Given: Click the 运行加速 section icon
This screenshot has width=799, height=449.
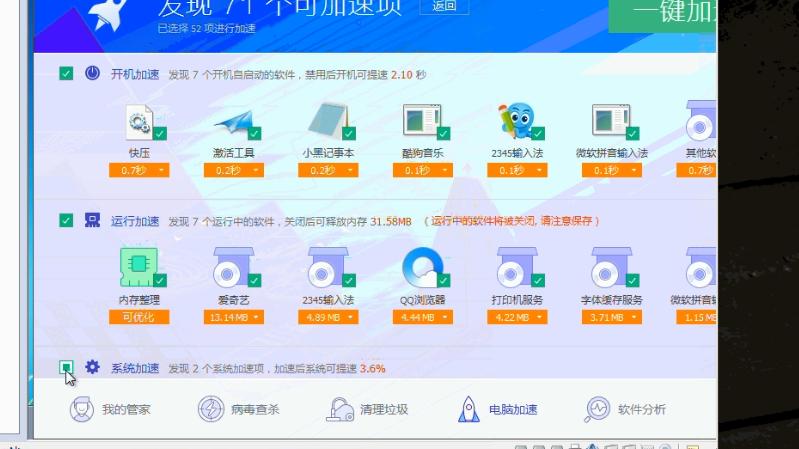Looking at the screenshot, I should point(92,220).
